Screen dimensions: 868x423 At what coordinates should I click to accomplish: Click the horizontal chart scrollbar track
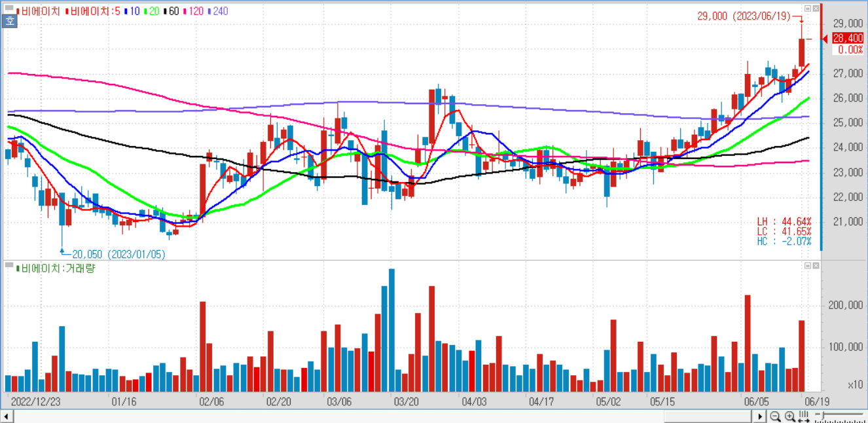384,416
